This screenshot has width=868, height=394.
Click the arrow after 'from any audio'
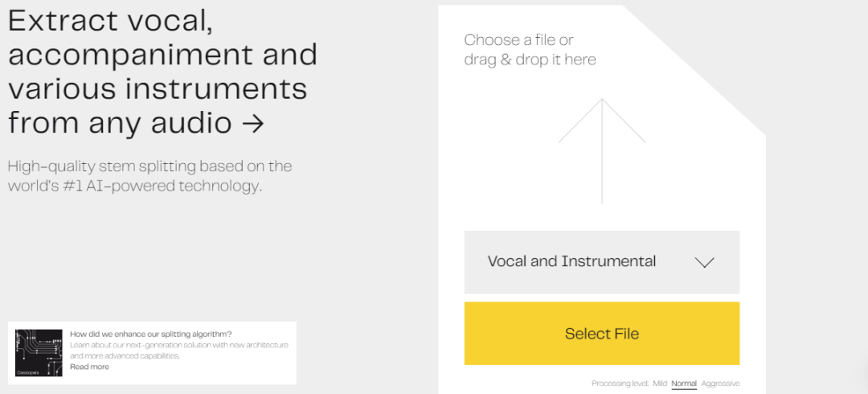click(x=252, y=124)
